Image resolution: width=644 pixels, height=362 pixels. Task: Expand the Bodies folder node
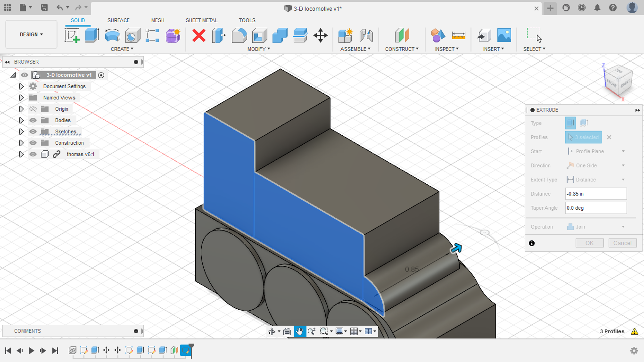pyautogui.click(x=21, y=120)
